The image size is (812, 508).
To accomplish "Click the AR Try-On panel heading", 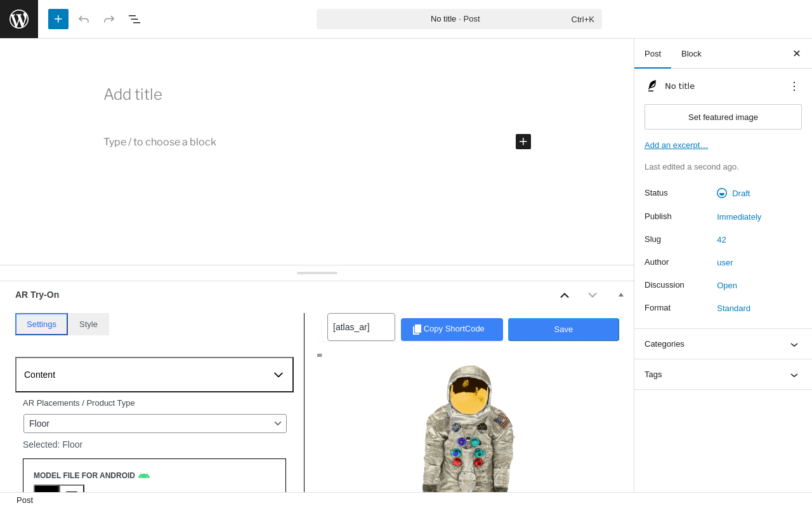I will pyautogui.click(x=37, y=295).
